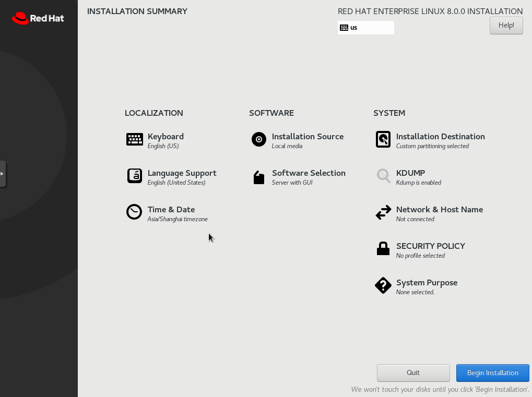The width and height of the screenshot is (532, 397).
Task: Open the Installation Source disc icon
Action: pos(259,139)
